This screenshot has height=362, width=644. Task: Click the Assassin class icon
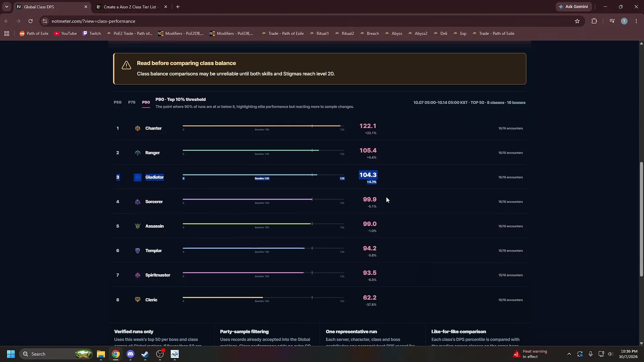138,226
